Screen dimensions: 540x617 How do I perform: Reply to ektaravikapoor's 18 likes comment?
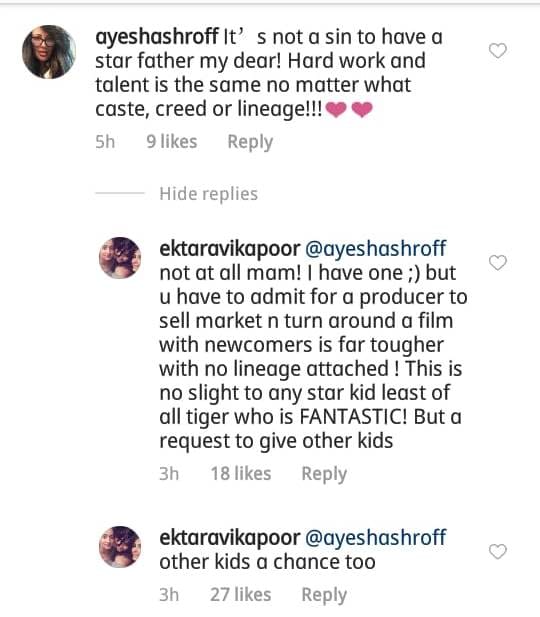click(x=324, y=473)
